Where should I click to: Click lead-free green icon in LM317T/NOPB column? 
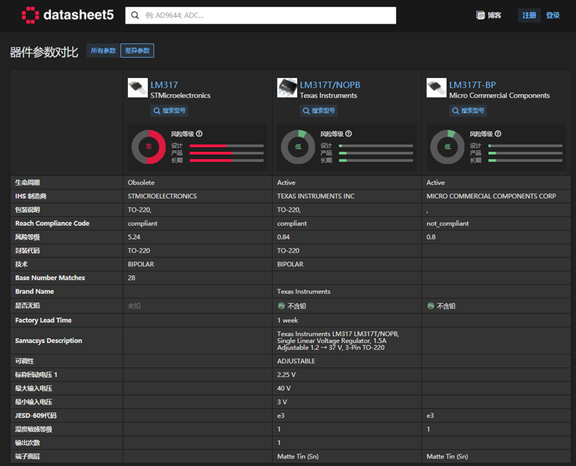(x=281, y=306)
